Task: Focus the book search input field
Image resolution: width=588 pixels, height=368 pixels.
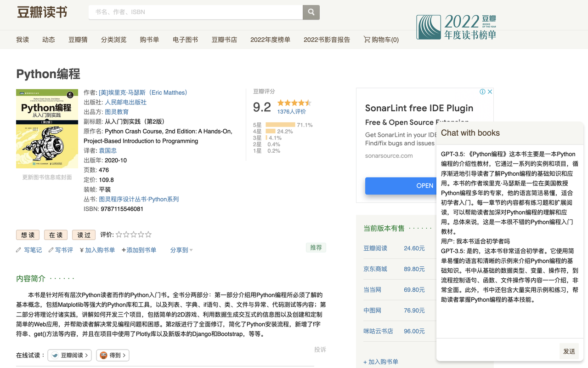Action: click(196, 12)
